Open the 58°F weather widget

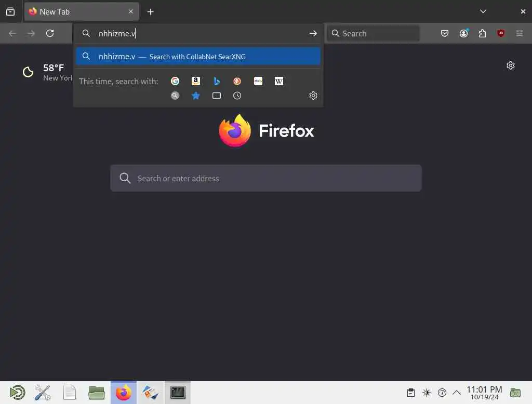click(47, 72)
